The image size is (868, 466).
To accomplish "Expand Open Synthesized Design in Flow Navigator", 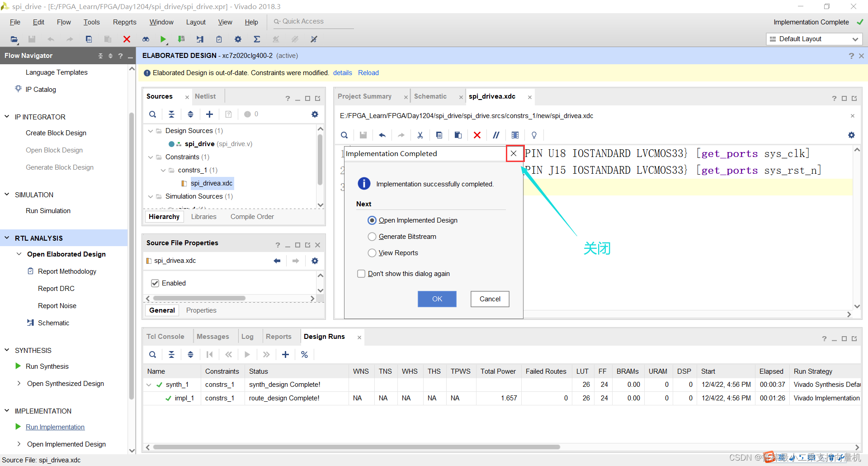I will (x=19, y=383).
